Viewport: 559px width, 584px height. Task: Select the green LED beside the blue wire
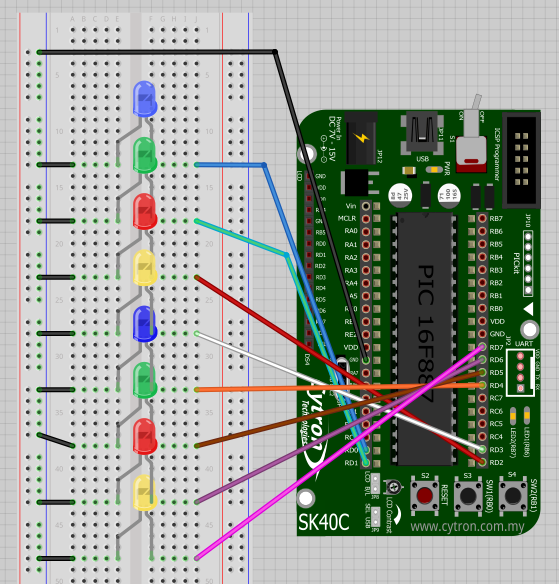tap(145, 155)
